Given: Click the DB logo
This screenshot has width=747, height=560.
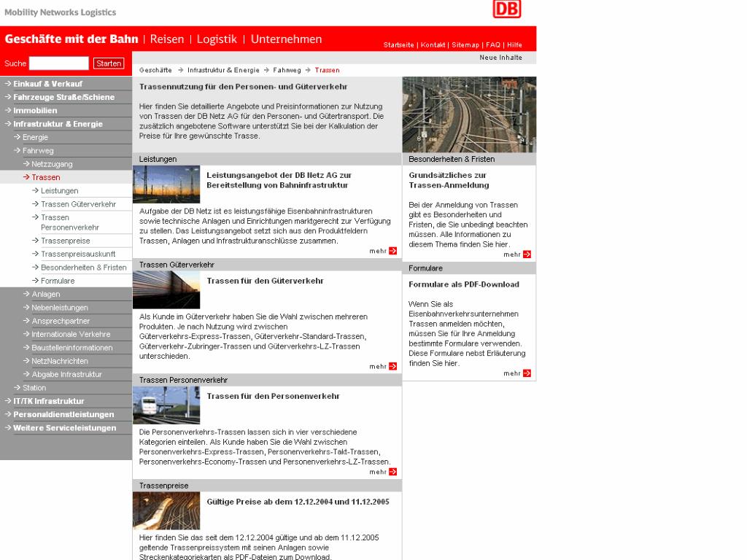Looking at the screenshot, I should (506, 9).
